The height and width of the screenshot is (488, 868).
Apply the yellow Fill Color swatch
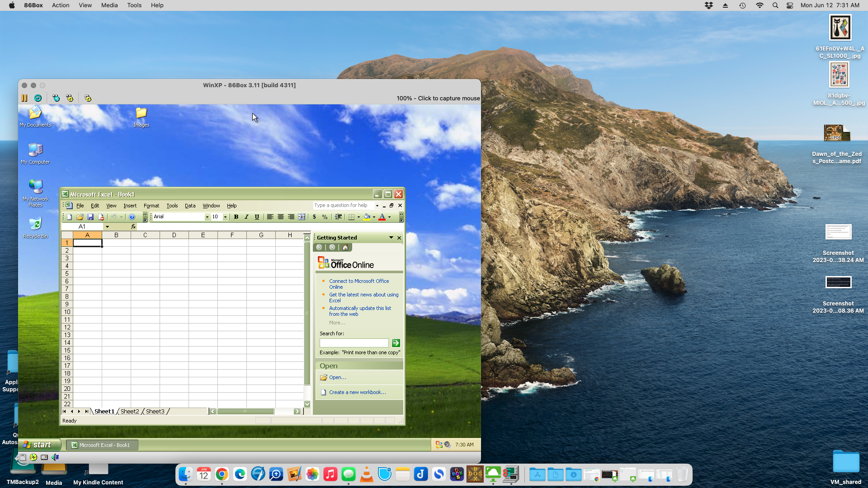367,217
